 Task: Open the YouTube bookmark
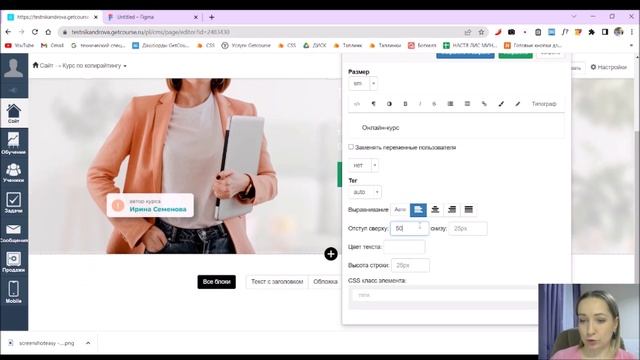click(x=20, y=45)
